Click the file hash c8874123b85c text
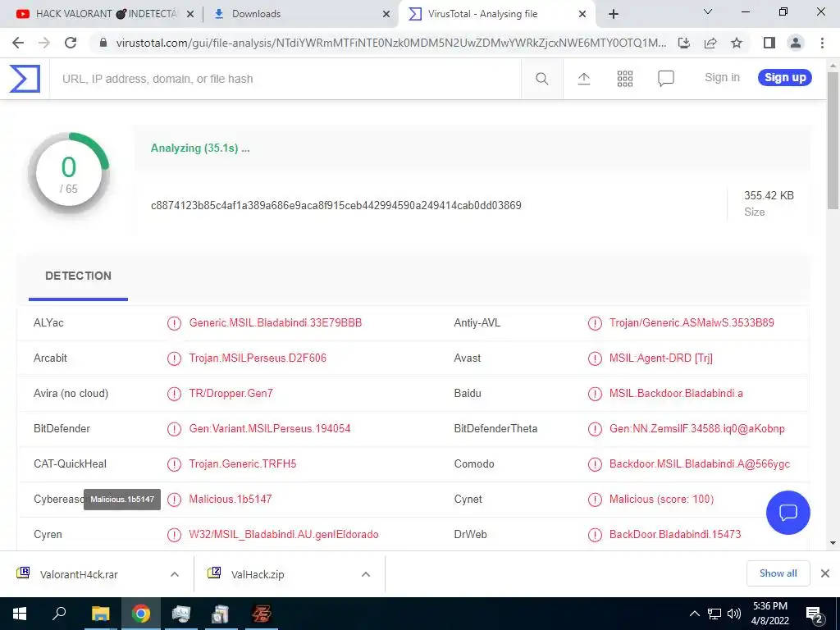The width and height of the screenshot is (840, 630). [336, 206]
